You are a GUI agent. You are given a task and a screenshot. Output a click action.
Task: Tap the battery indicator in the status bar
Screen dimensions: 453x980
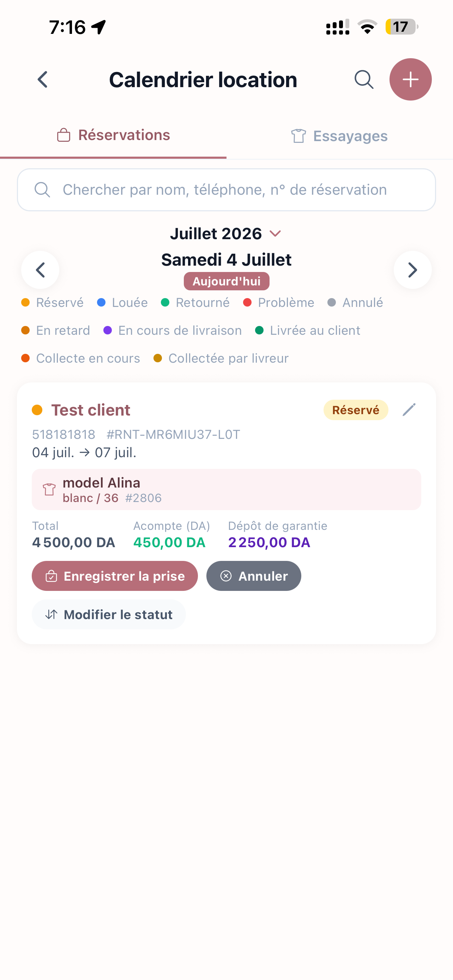click(x=401, y=27)
